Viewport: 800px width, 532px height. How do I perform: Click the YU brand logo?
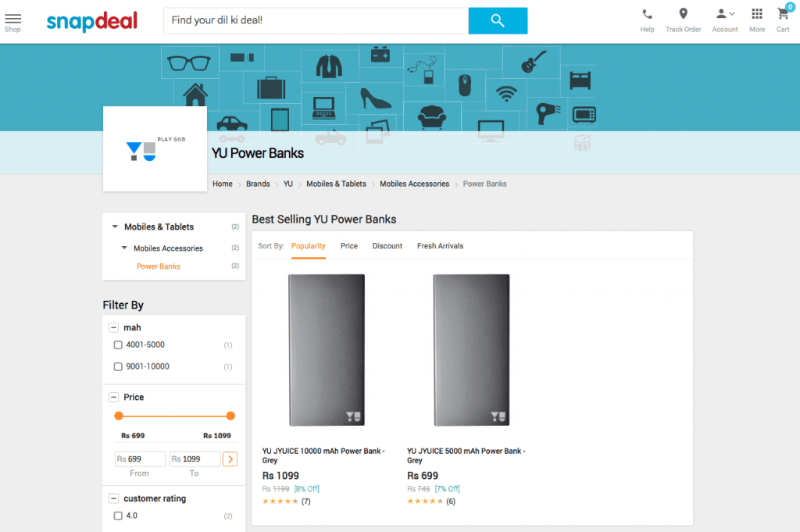pos(155,149)
